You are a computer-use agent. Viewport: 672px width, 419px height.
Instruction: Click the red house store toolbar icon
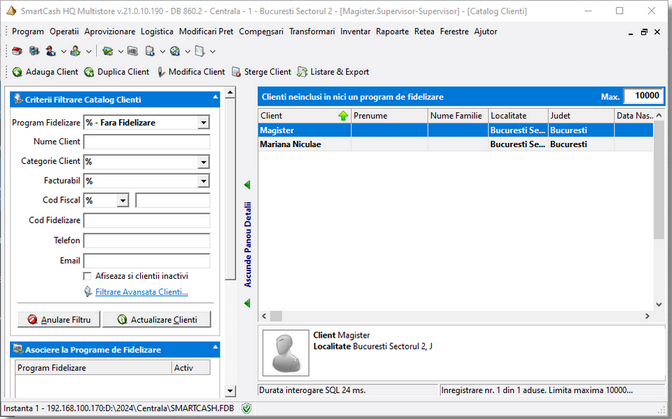click(17, 51)
